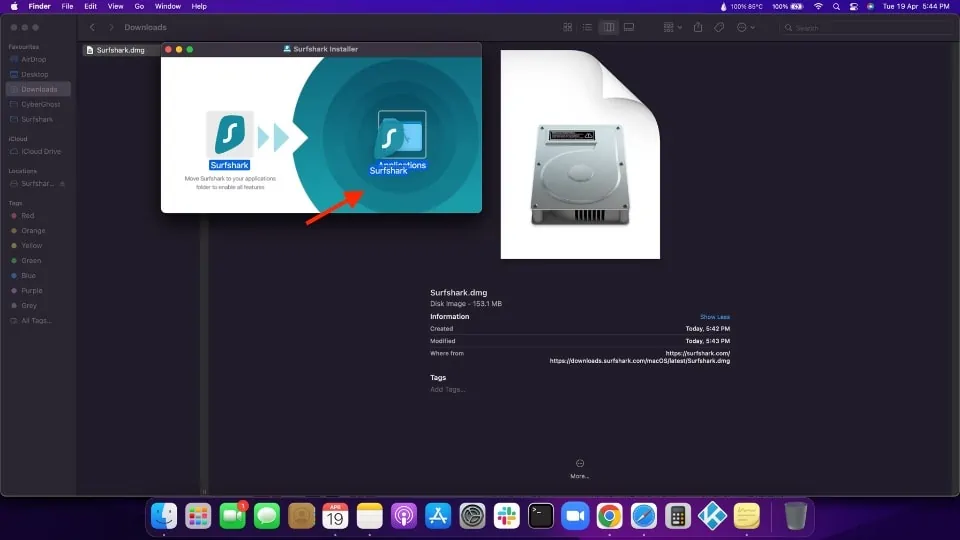Screen dimensions: 960x540
Task: Click the Share toolbar icon
Action: click(698, 28)
